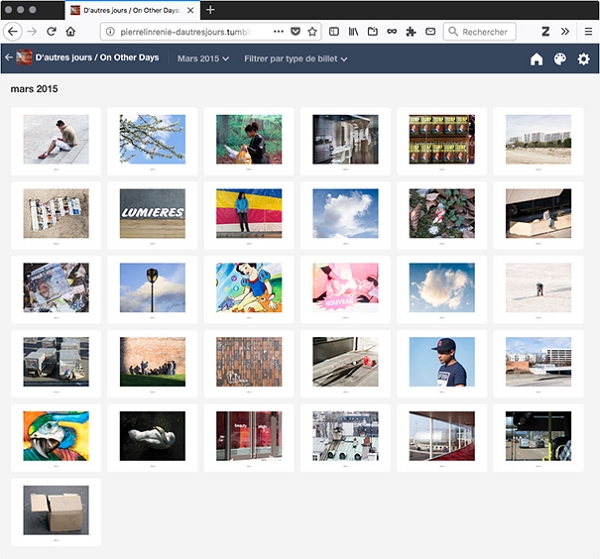The width and height of the screenshot is (600, 559).
Task: Open a new browser tab
Action: [210, 9]
